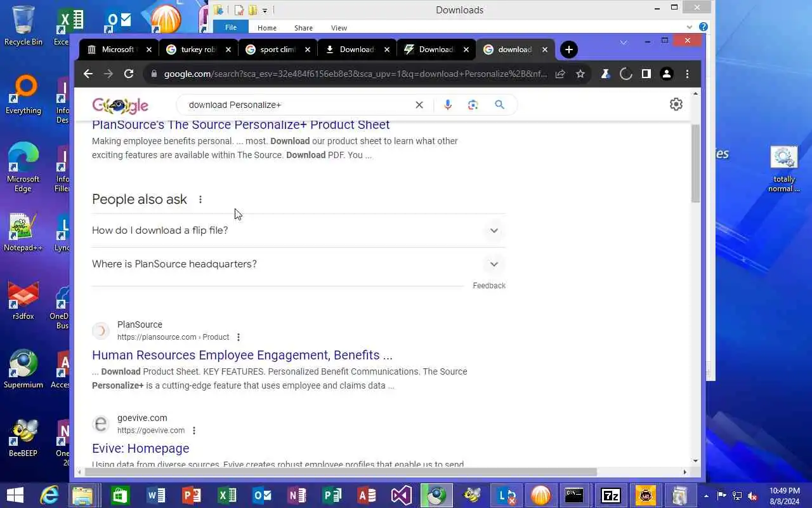Open quick access toolbar dropdown in Downloads window

coord(265,10)
